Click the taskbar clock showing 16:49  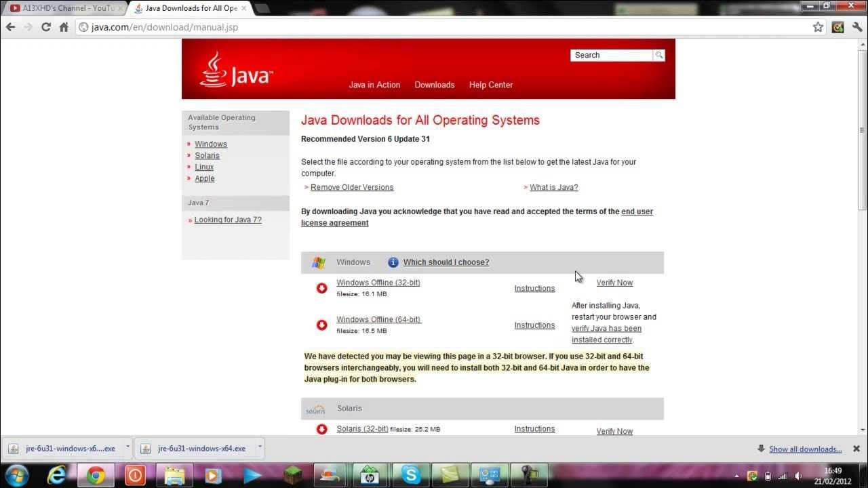click(x=833, y=470)
